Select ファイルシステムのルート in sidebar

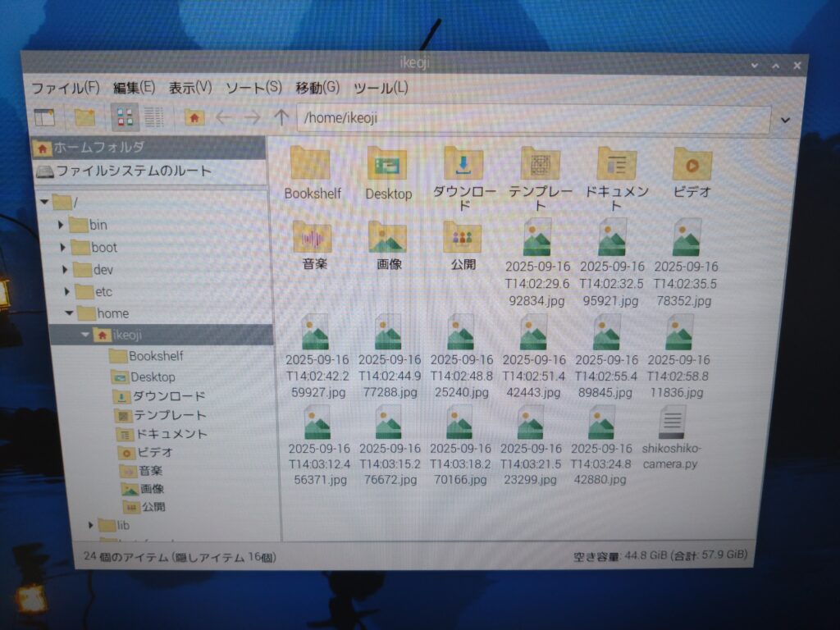(131, 171)
